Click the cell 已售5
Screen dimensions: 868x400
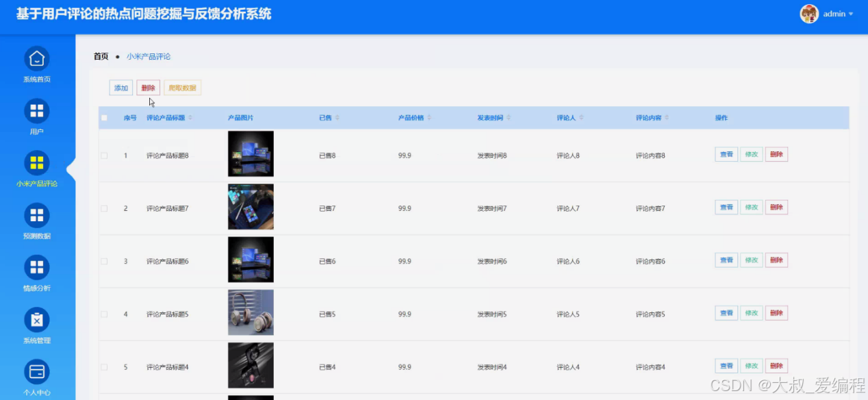point(327,314)
